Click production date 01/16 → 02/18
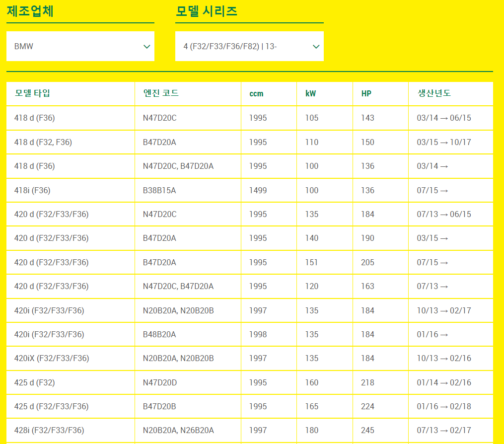The image size is (504, 444). 444,406
